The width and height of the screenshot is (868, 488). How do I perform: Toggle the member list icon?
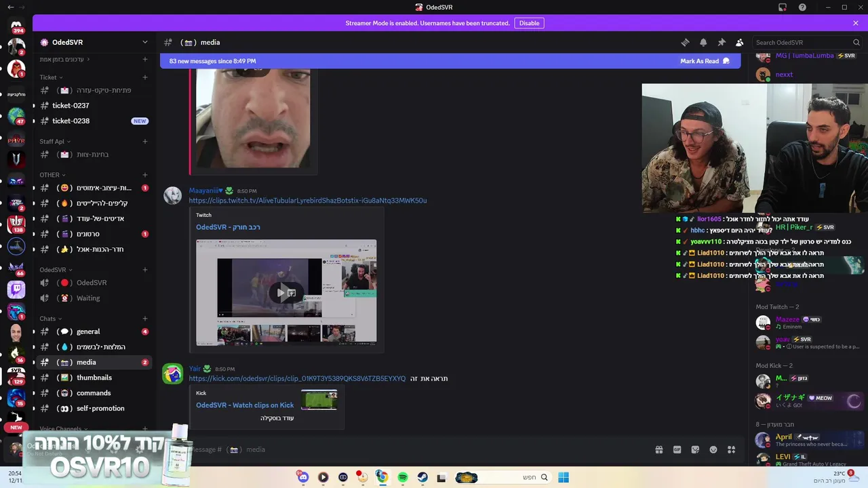pos(740,42)
